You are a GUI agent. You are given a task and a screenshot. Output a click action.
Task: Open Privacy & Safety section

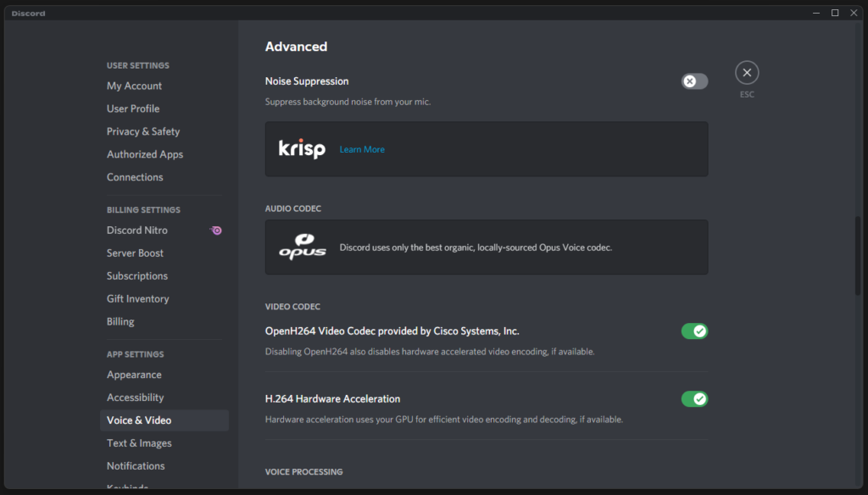pyautogui.click(x=143, y=131)
